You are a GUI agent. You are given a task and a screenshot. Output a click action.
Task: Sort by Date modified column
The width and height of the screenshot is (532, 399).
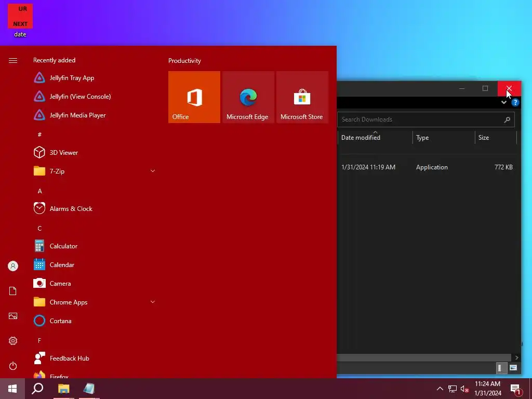point(375,137)
